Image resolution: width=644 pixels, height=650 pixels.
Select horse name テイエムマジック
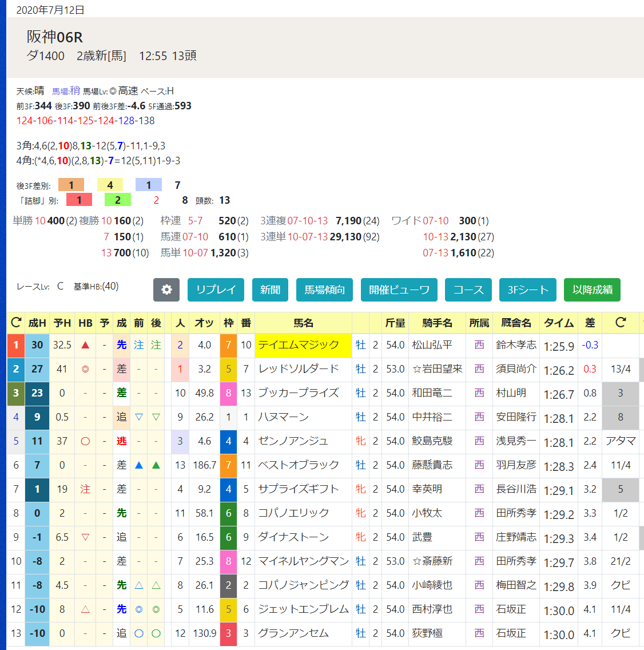299,345
